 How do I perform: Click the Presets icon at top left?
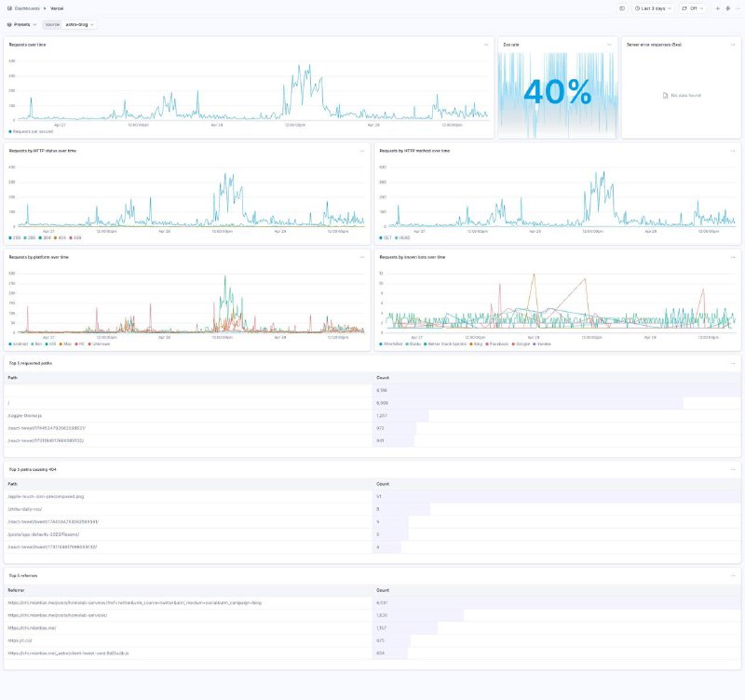[x=10, y=24]
